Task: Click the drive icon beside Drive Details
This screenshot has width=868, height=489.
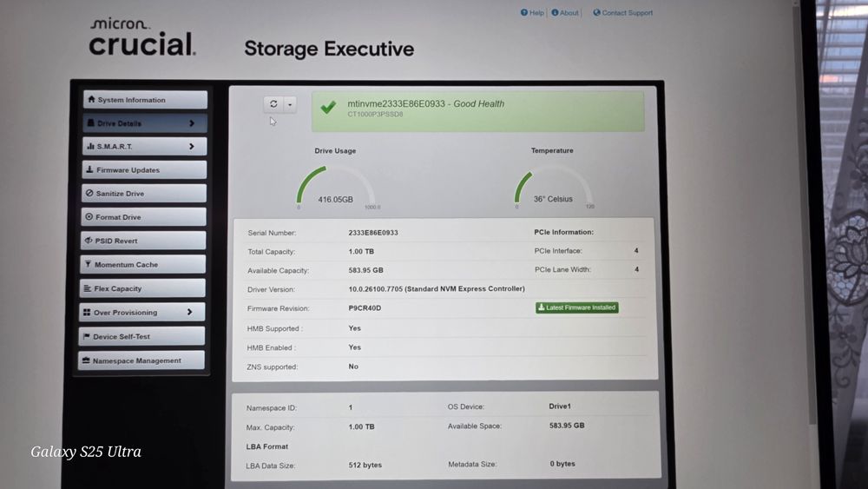Action: [x=91, y=123]
